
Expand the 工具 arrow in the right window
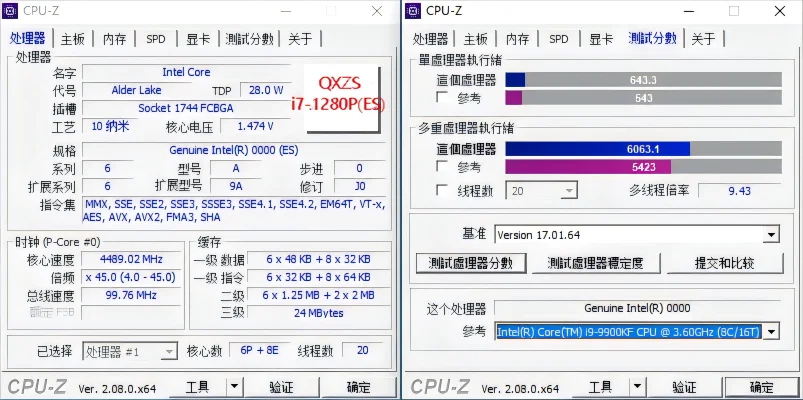click(637, 387)
